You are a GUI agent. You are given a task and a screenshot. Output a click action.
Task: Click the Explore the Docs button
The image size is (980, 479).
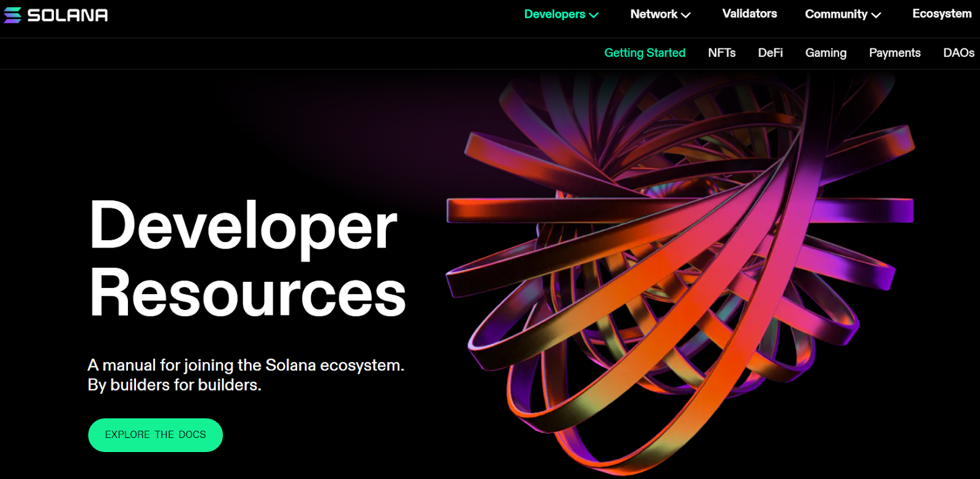coord(156,435)
